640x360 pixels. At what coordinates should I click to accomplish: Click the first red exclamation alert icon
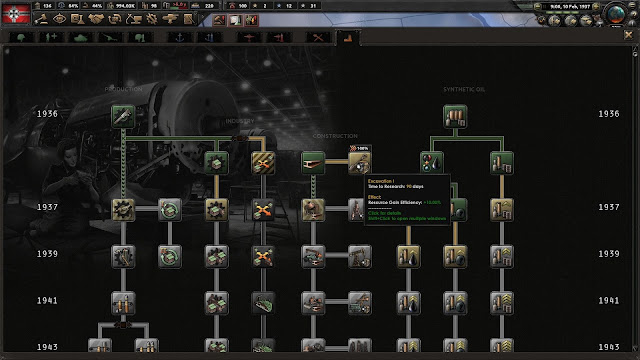point(219,20)
